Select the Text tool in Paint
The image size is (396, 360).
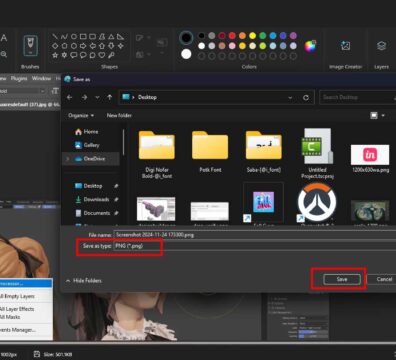click(x=4, y=38)
